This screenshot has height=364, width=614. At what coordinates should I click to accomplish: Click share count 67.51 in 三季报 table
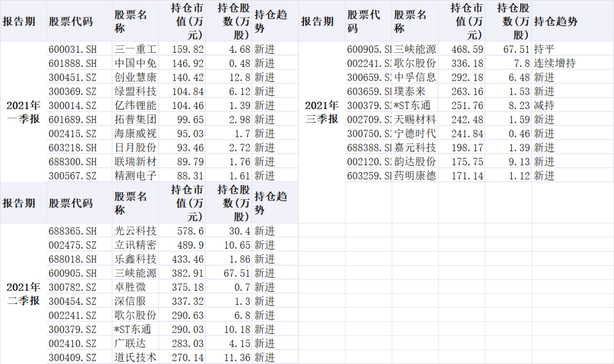[516, 49]
